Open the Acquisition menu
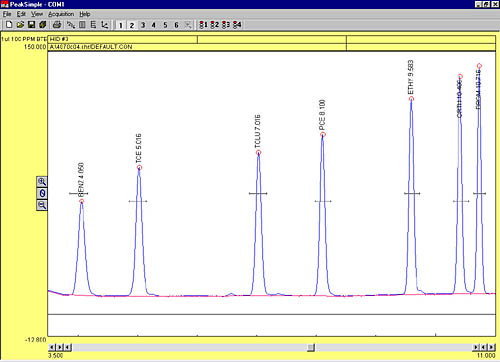 point(61,14)
